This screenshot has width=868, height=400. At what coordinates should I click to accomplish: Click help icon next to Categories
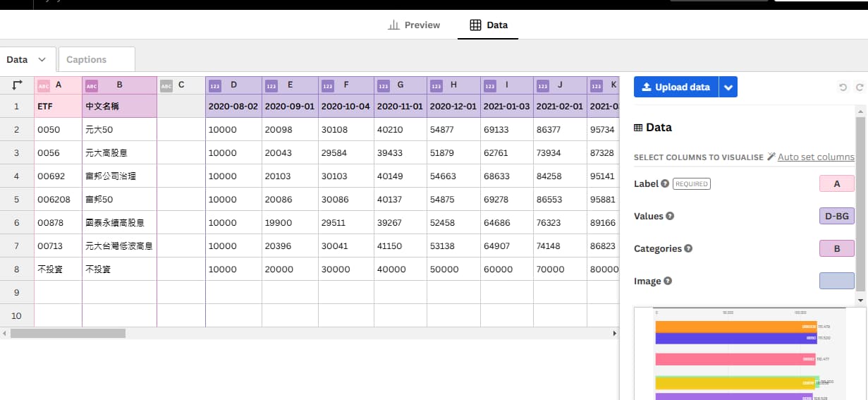point(688,249)
